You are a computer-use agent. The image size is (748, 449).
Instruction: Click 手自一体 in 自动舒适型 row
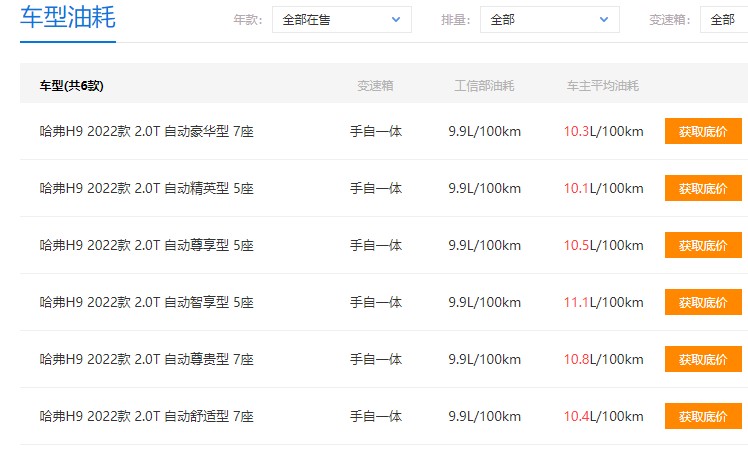376,416
